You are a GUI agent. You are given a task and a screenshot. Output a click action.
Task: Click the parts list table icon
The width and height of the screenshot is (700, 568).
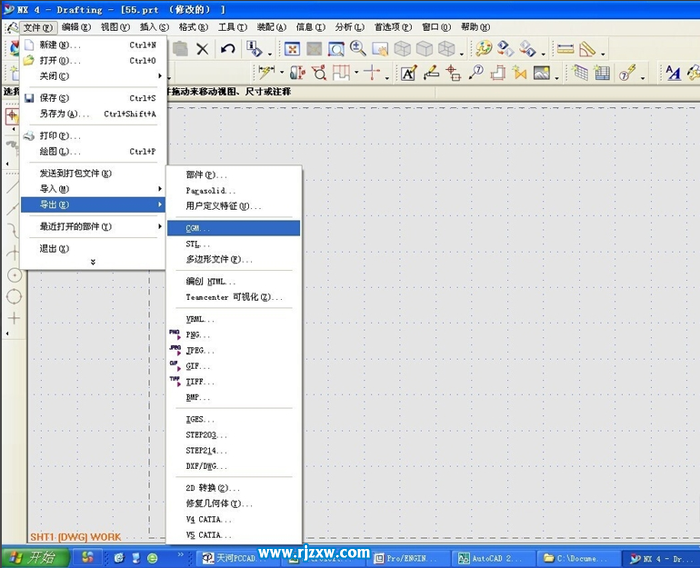602,73
